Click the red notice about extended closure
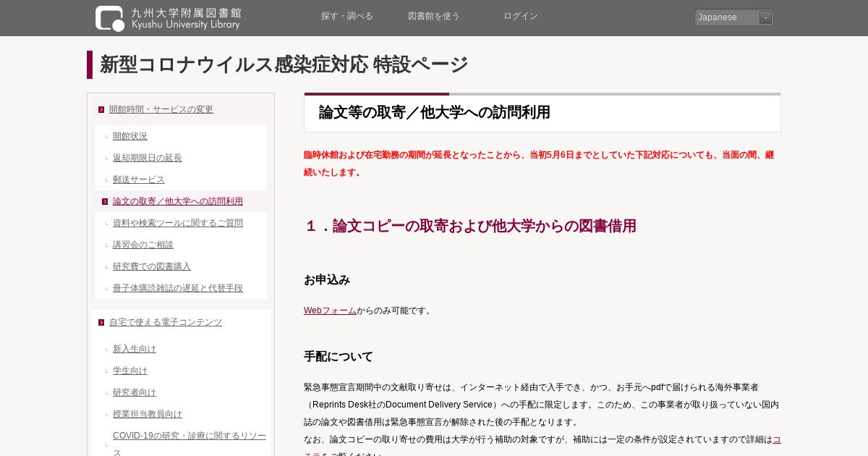 click(x=539, y=164)
